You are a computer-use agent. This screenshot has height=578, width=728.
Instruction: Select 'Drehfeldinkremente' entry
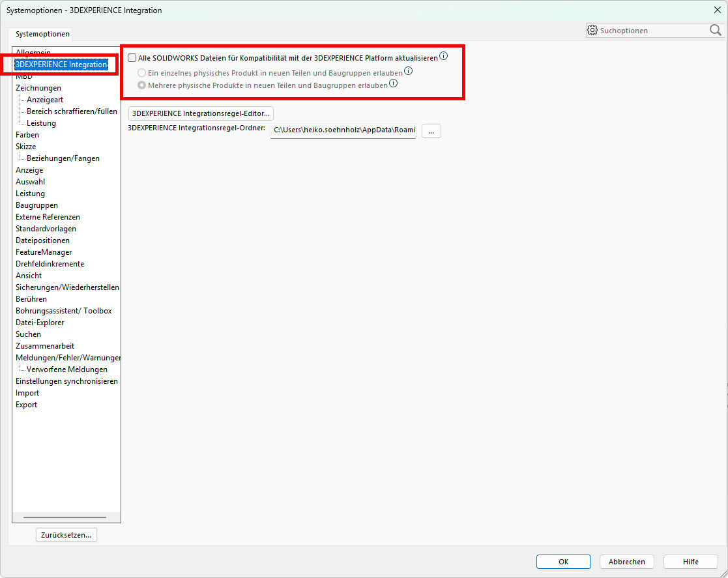pyautogui.click(x=50, y=264)
